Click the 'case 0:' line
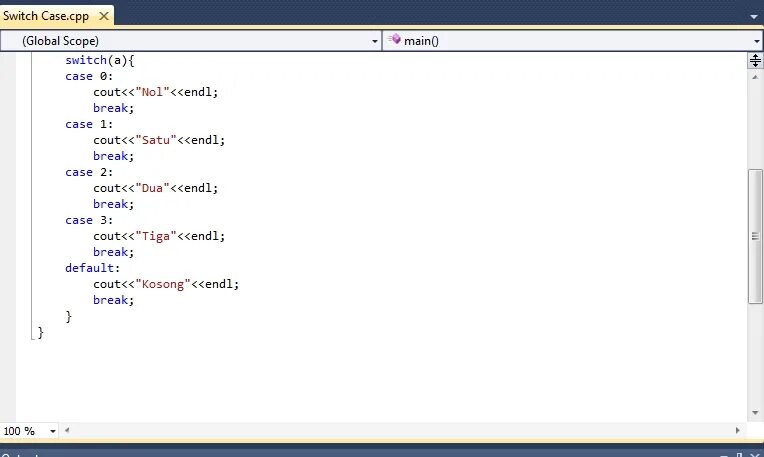This screenshot has width=764, height=457. 89,76
